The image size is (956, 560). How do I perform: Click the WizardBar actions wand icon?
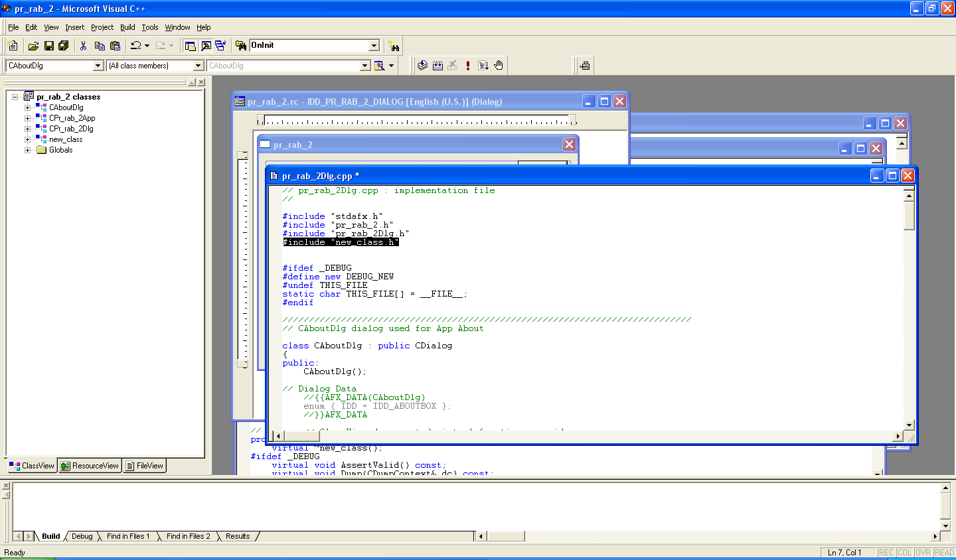[379, 66]
